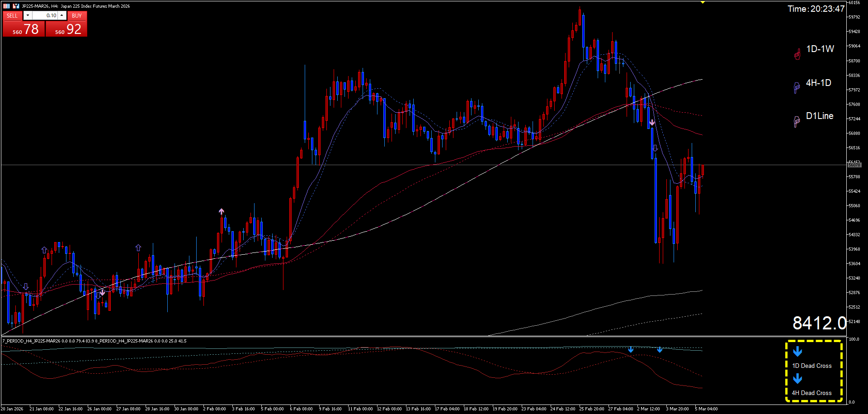Click the hand icon beside D1Line
This screenshot has height=414, width=868.
[x=797, y=121]
